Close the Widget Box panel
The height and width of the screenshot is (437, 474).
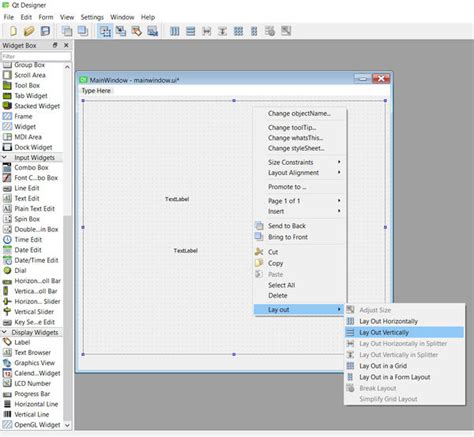[x=66, y=45]
